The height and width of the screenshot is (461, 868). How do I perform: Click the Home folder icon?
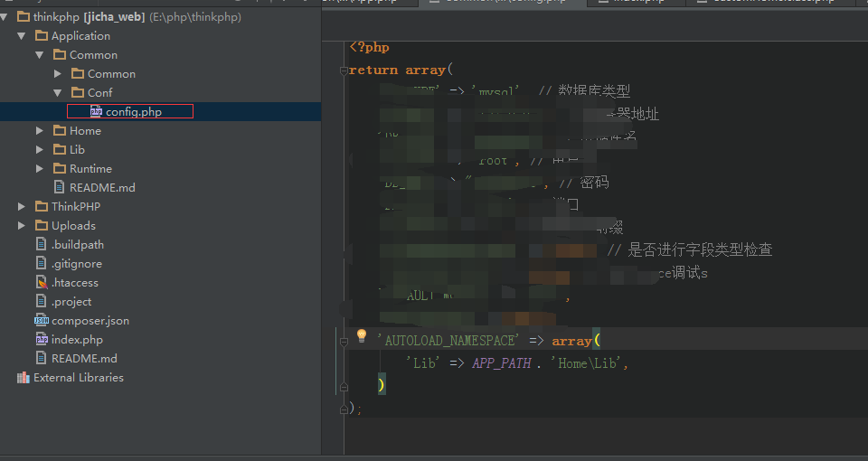point(60,130)
